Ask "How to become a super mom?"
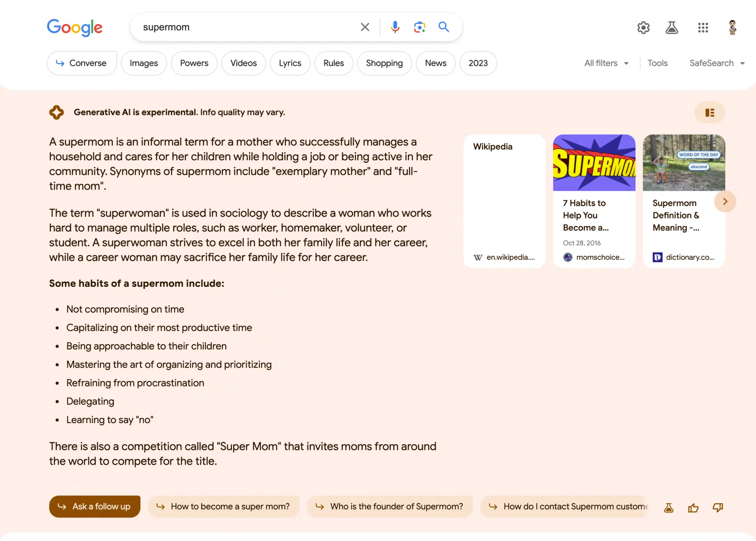Screen dimensions: 756x541 click(223, 507)
